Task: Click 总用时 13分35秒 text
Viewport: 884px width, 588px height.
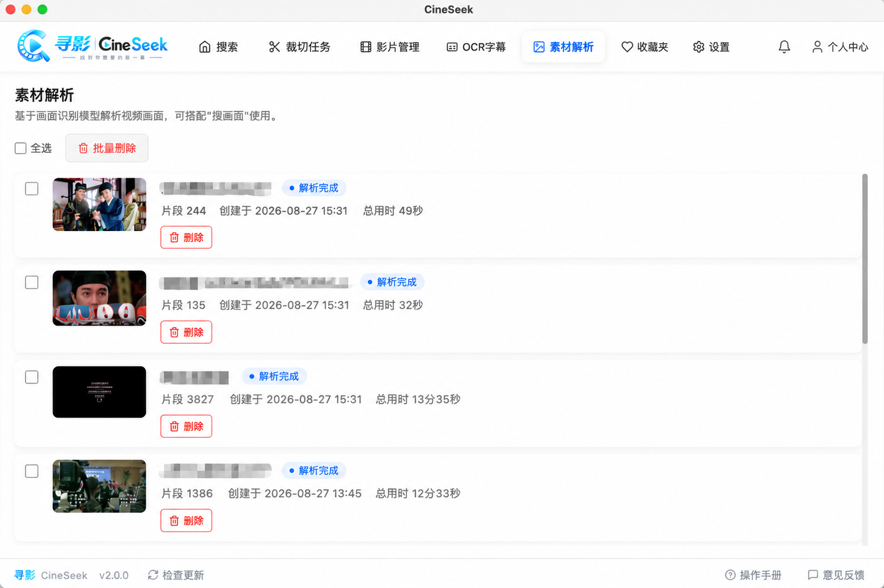Action: click(418, 399)
